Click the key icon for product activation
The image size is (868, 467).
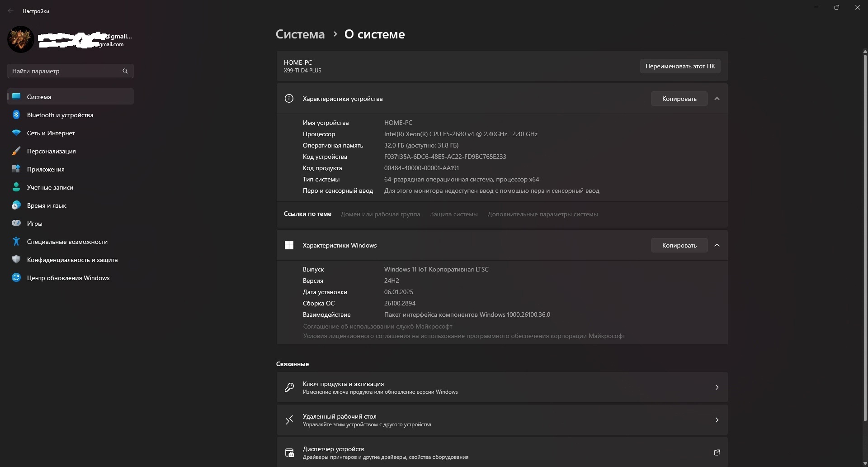tap(289, 387)
